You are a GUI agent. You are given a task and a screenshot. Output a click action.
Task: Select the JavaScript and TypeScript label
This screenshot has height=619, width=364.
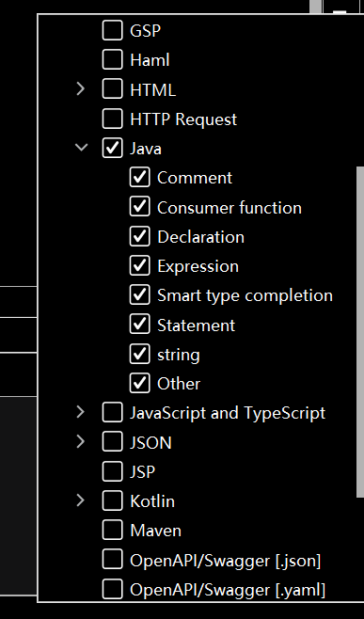228,413
